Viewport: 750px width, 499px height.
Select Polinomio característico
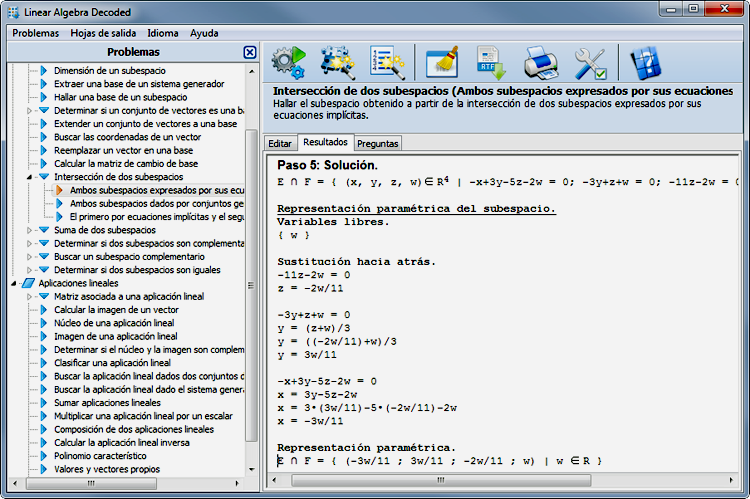tap(100, 456)
